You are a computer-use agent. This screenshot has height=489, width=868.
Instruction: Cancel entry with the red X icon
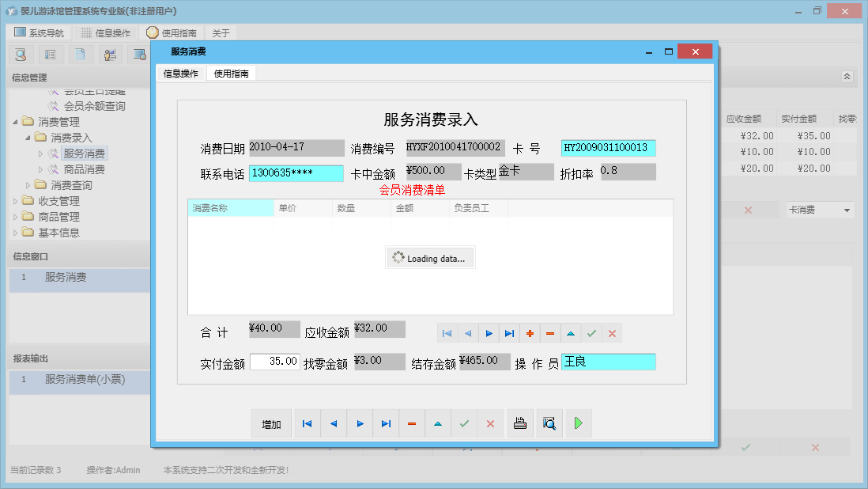[x=612, y=332]
